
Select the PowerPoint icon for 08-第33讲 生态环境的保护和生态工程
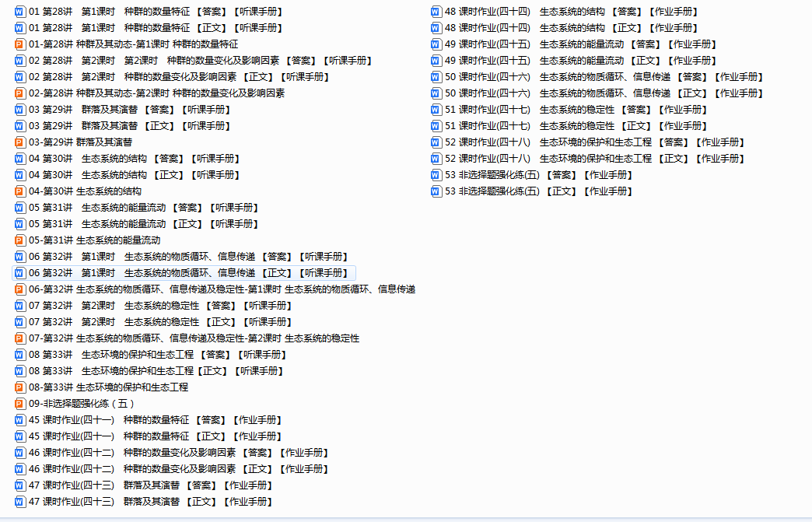pyautogui.click(x=20, y=387)
